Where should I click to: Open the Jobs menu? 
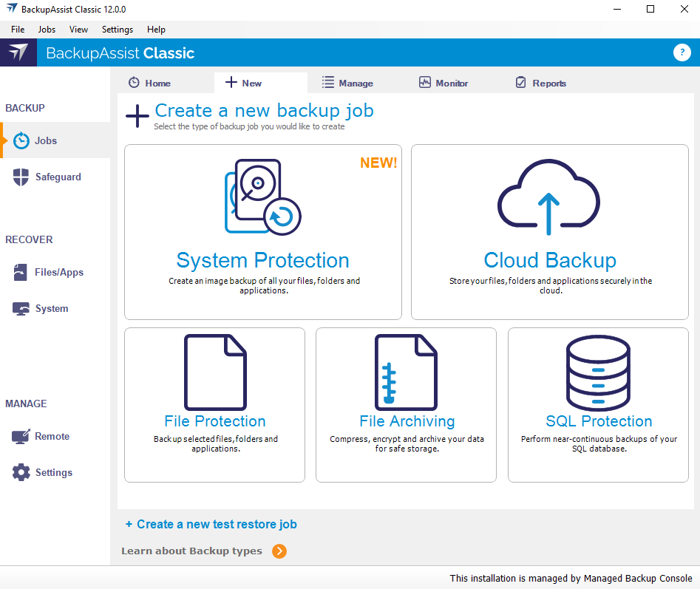click(x=47, y=30)
